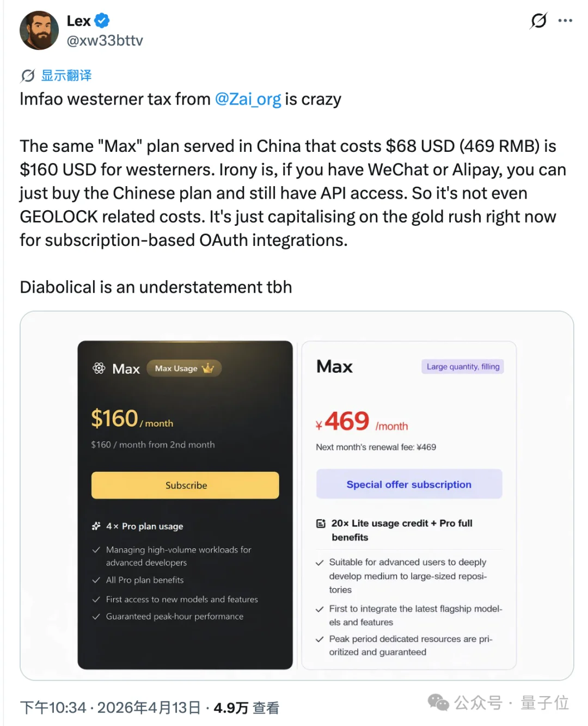Click the WeChat logo in the watermark

coord(438,702)
